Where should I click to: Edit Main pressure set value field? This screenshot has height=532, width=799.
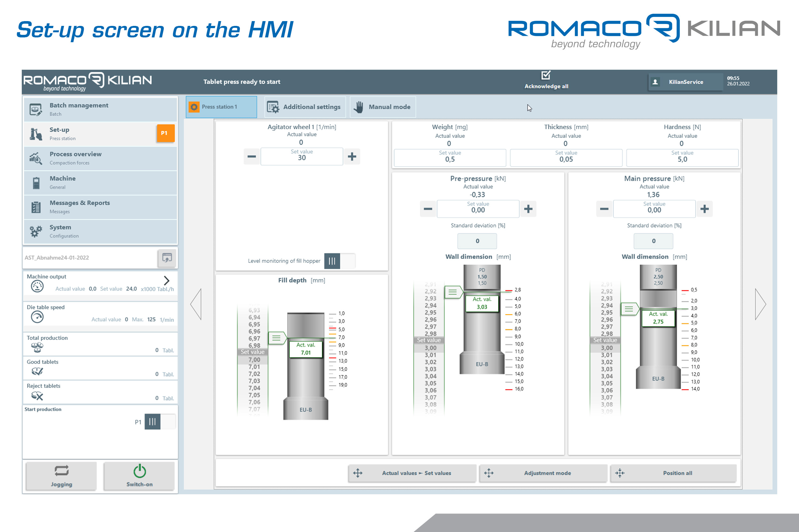click(654, 209)
